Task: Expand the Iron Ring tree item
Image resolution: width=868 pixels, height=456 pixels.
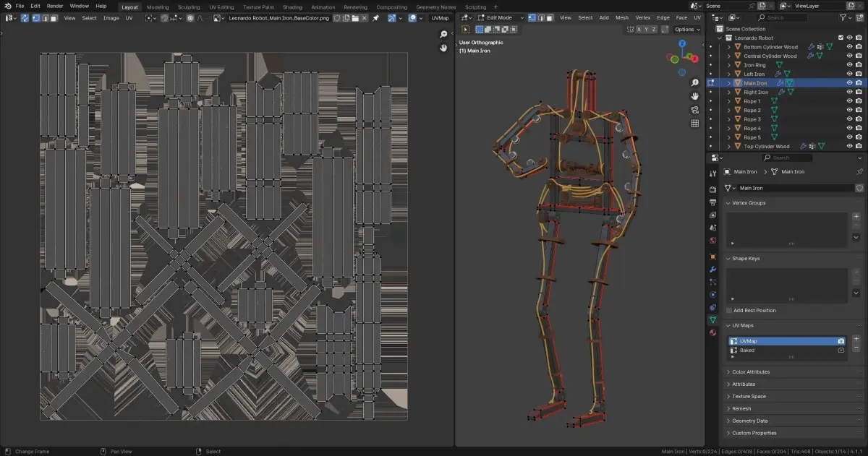Action: [x=729, y=65]
